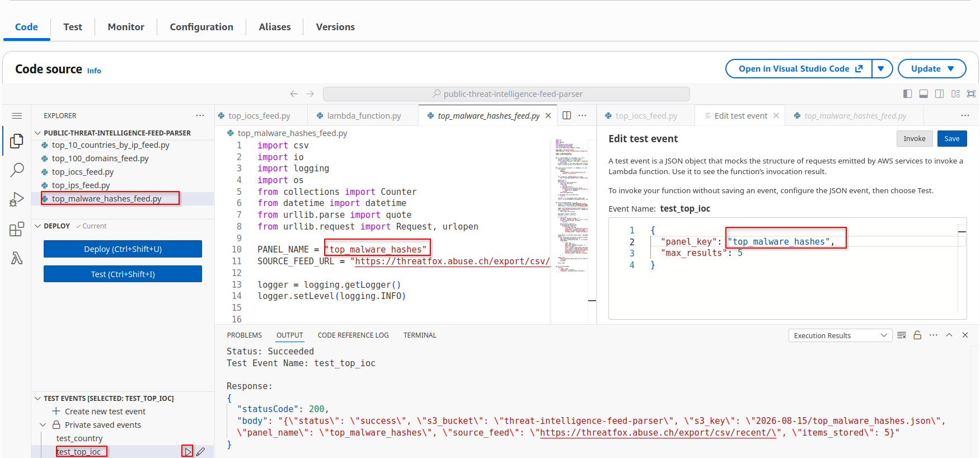Toggle the output scroll lock icon
This screenshot has height=458, width=980.
(x=917, y=335)
